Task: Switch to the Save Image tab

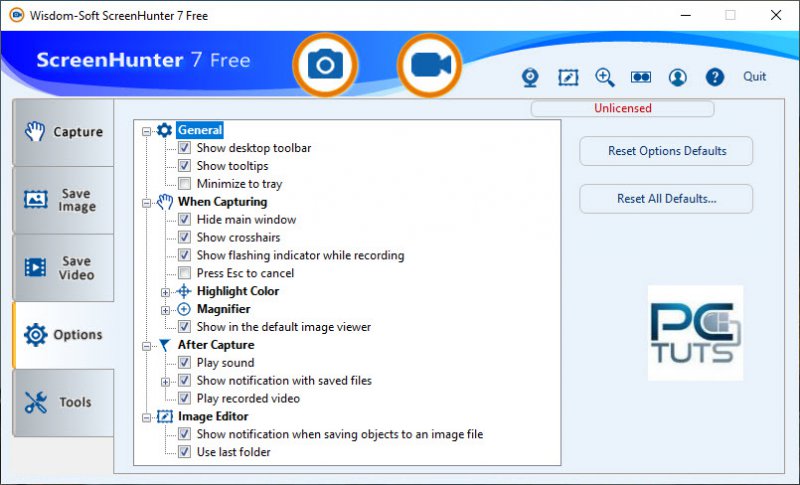Action: click(63, 200)
